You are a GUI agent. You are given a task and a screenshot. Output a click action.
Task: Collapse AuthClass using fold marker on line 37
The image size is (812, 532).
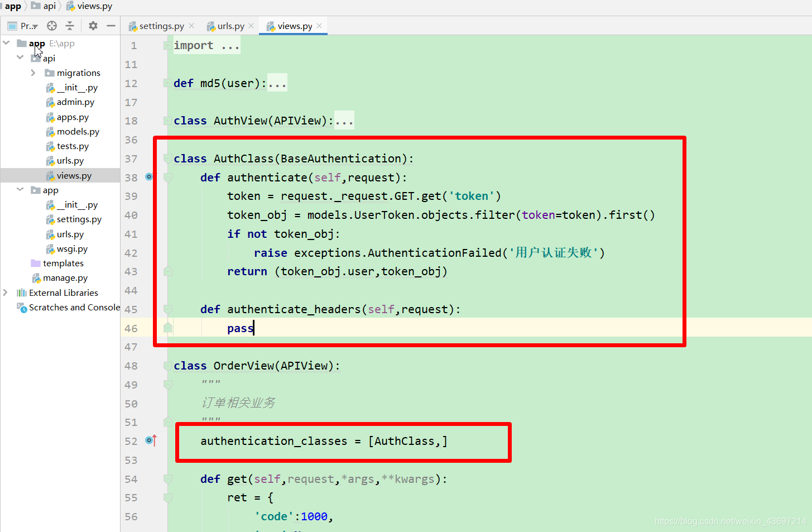click(167, 159)
